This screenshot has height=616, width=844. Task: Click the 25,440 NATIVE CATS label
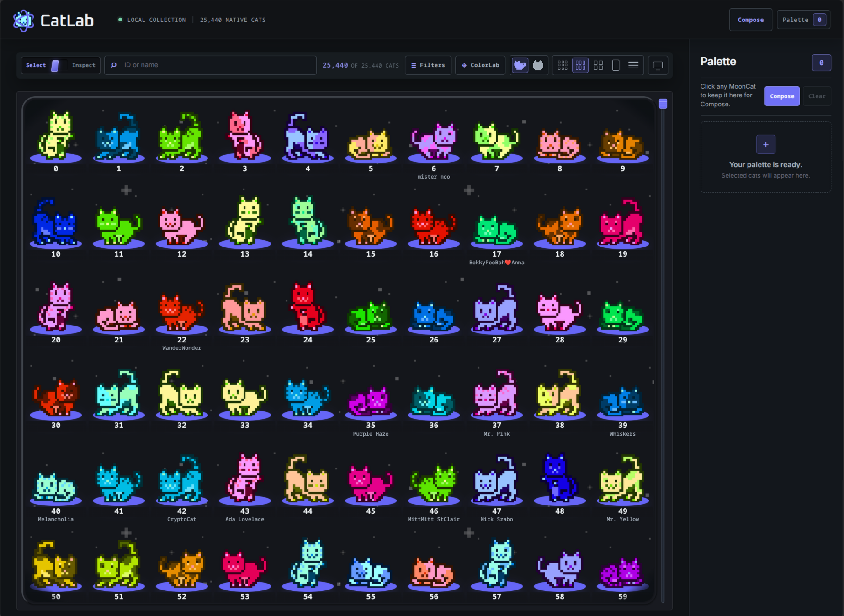pos(233,20)
